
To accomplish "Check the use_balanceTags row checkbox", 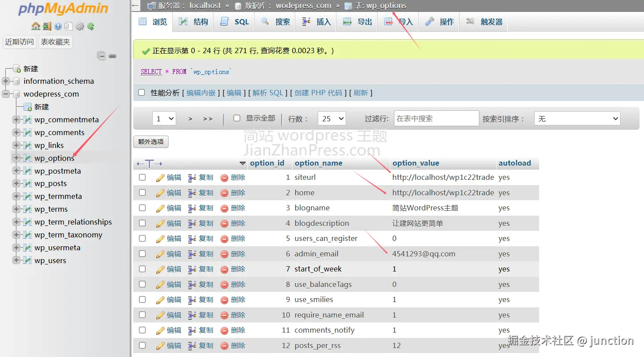I will tap(142, 284).
